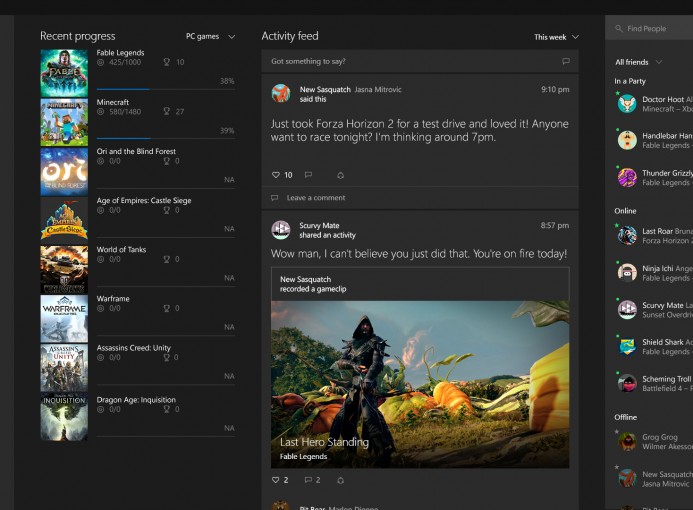Click Doctor Hoot avatar in friends list
The height and width of the screenshot is (510, 693).
tap(627, 104)
